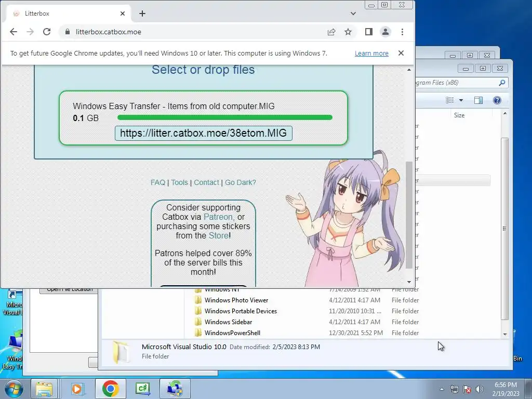Click the page scrollbar's up arrow
The height and width of the screenshot is (399, 532).
pos(409,70)
